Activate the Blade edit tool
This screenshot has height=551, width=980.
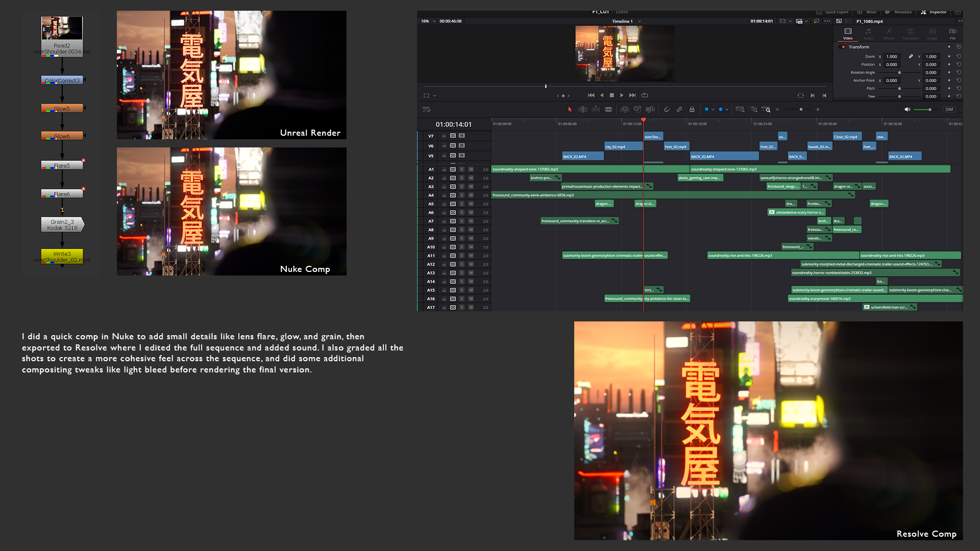pyautogui.click(x=608, y=110)
